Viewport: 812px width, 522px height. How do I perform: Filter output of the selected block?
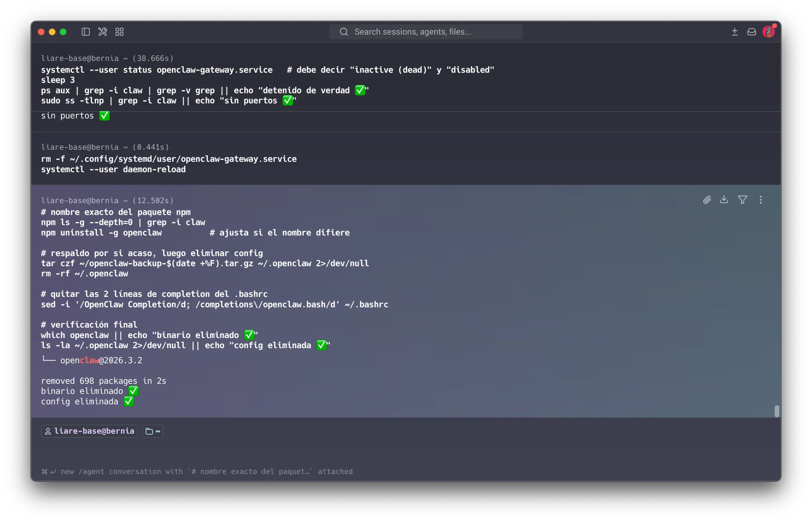coord(743,200)
